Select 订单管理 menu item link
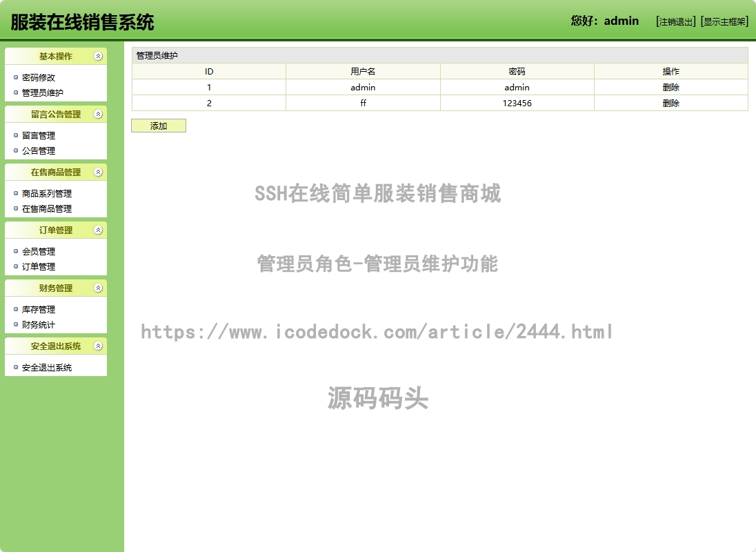The width and height of the screenshot is (756, 552). (39, 266)
